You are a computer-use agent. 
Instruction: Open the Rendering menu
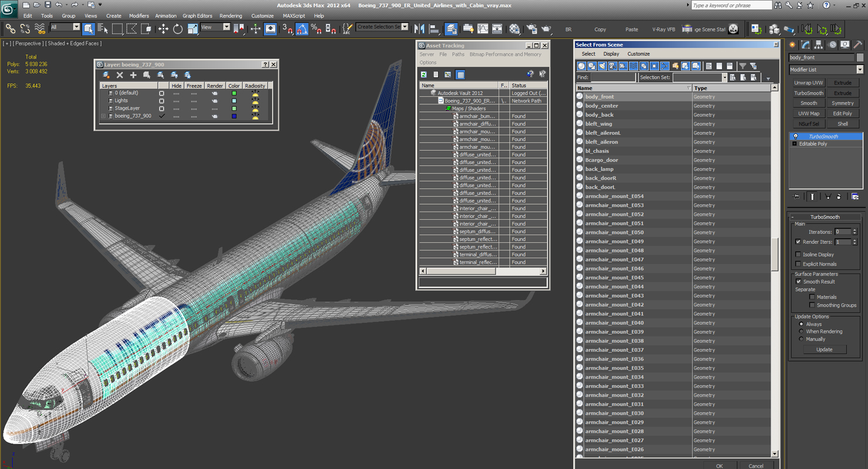coord(230,16)
